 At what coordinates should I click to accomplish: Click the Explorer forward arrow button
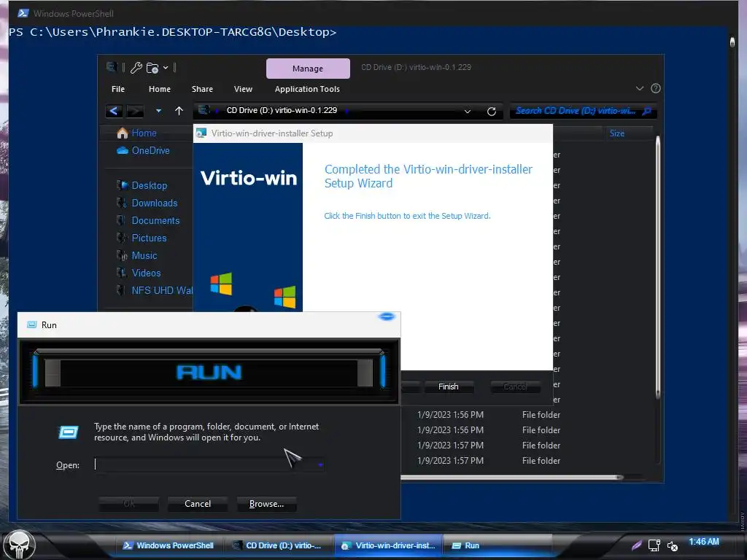tap(135, 111)
